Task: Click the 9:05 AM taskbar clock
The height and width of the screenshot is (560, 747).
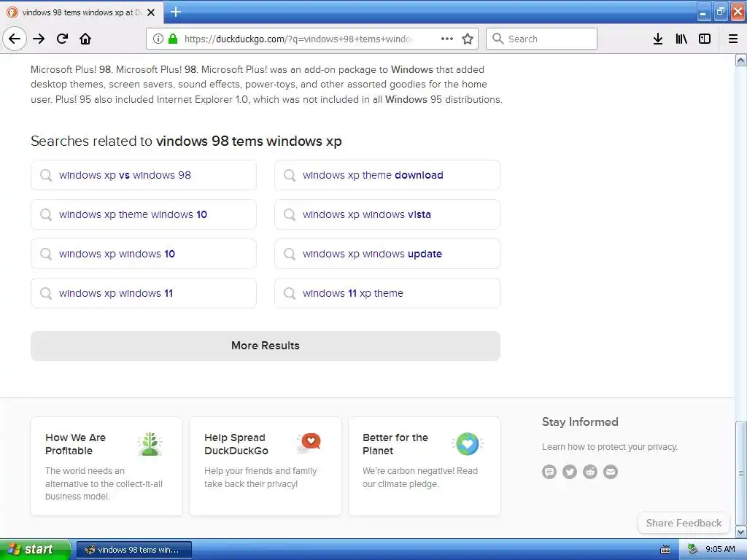Action: pyautogui.click(x=720, y=550)
